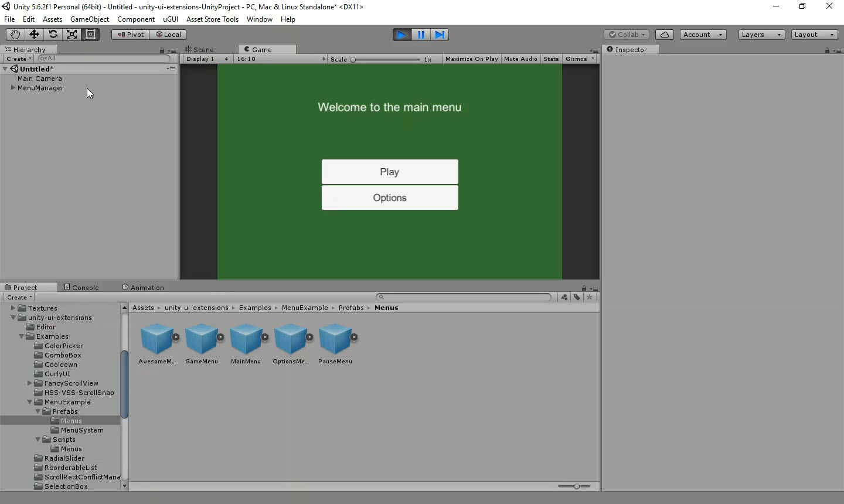The height and width of the screenshot is (504, 844).
Task: Expand the FancyScrollView folder
Action: [x=29, y=383]
